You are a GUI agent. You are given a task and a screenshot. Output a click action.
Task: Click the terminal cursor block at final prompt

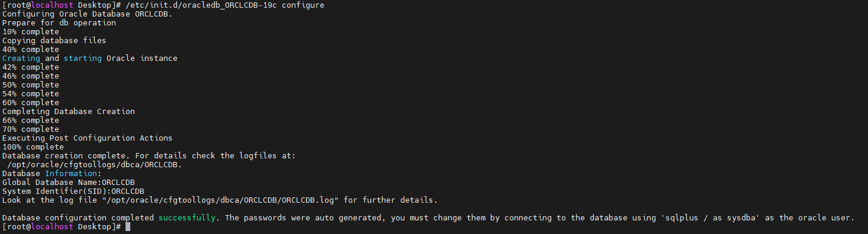pyautogui.click(x=128, y=227)
